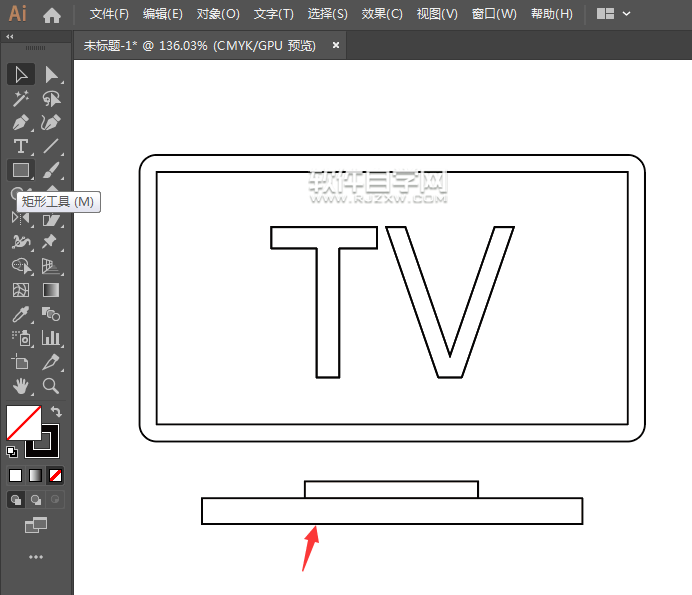Select the Eyedropper tool
The image size is (692, 595).
pos(20,314)
